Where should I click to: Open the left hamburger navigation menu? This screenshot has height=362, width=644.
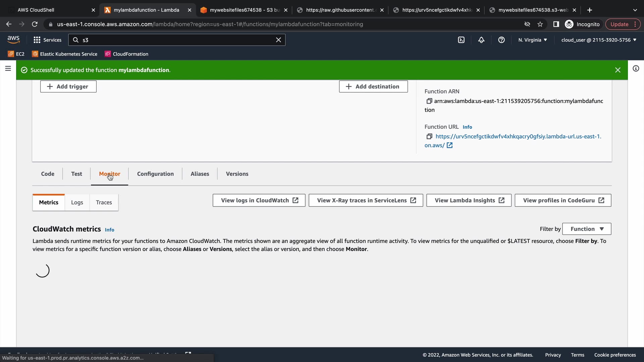pos(8,69)
